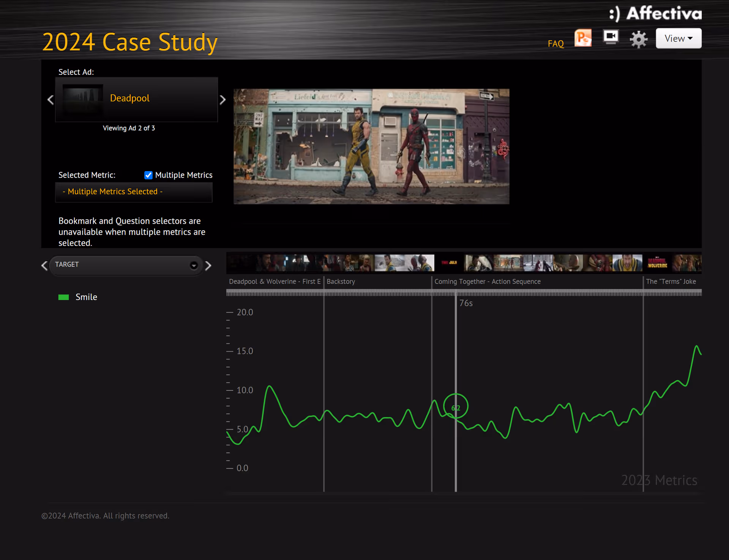Viewport: 729px width, 560px height.
Task: Click the video presentation screen icon
Action: pos(611,38)
